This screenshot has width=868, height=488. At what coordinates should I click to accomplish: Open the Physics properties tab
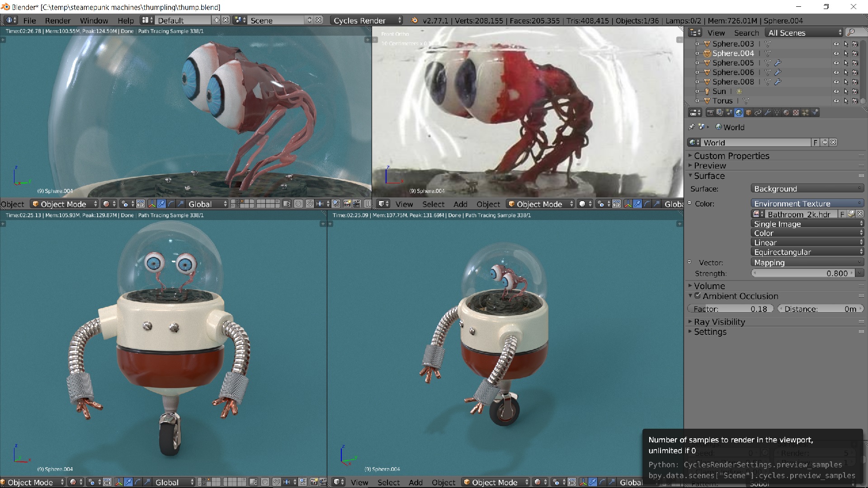pos(815,113)
